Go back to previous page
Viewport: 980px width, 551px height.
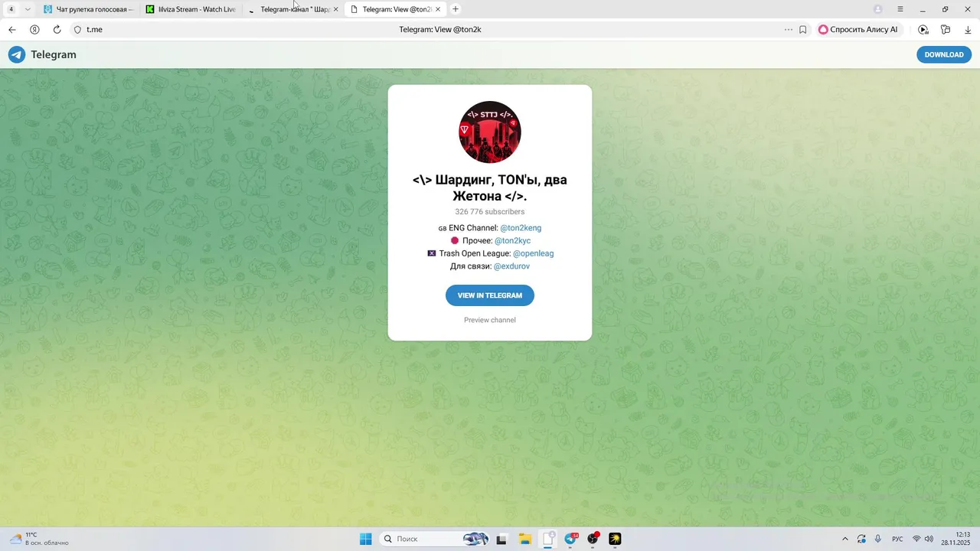(x=11, y=30)
